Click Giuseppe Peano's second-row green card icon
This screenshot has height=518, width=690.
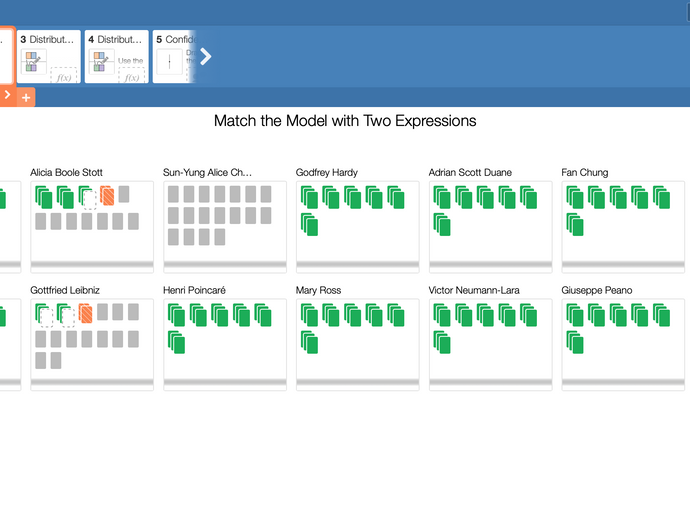tap(575, 342)
